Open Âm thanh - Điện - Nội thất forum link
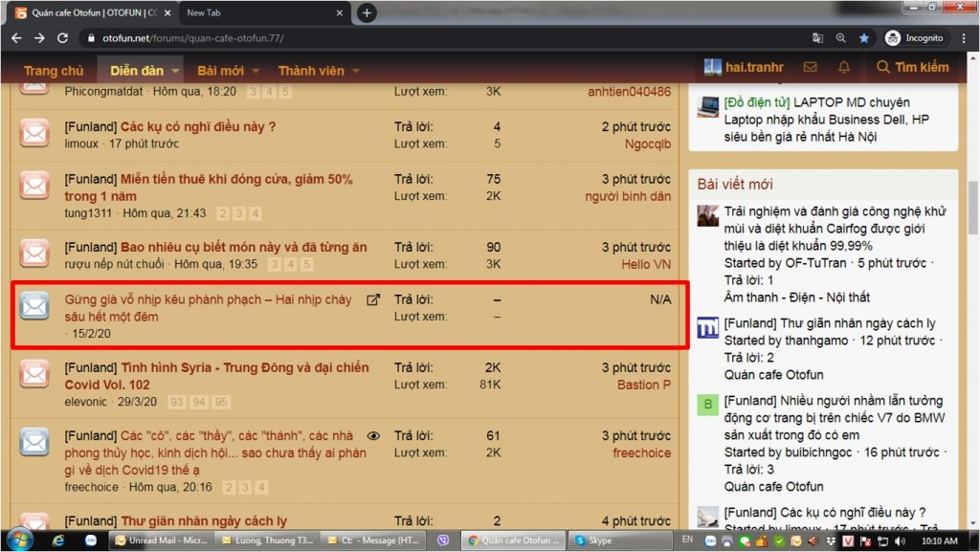980x552 pixels. click(x=797, y=298)
